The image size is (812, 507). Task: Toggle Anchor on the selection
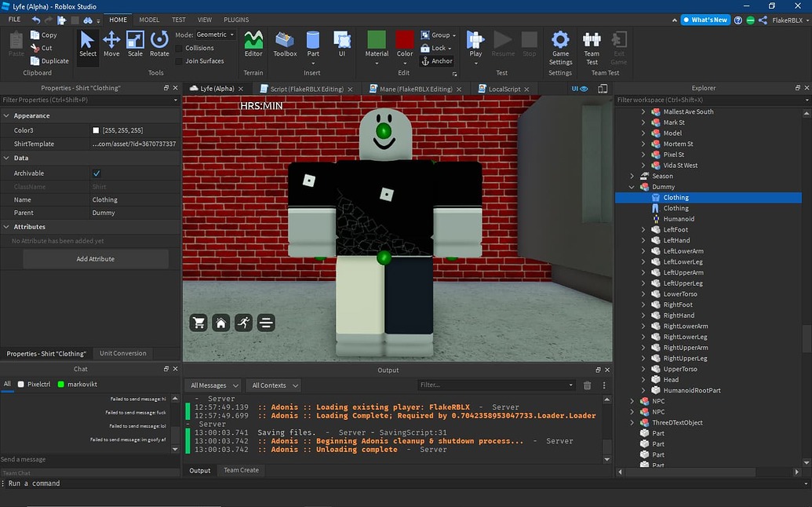point(437,60)
